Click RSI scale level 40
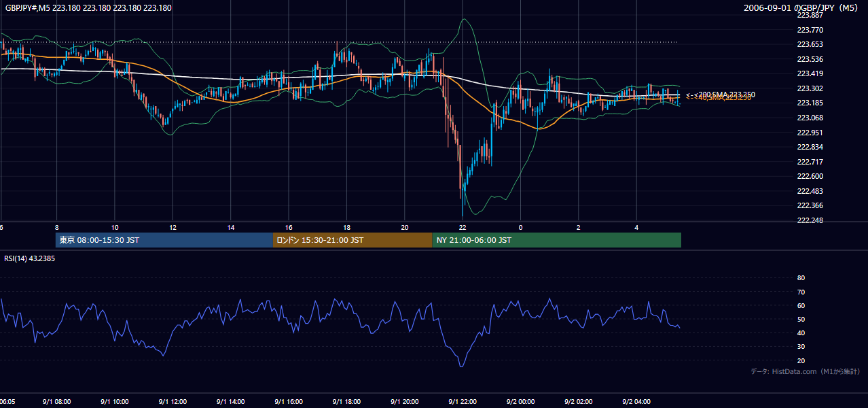 pos(801,333)
